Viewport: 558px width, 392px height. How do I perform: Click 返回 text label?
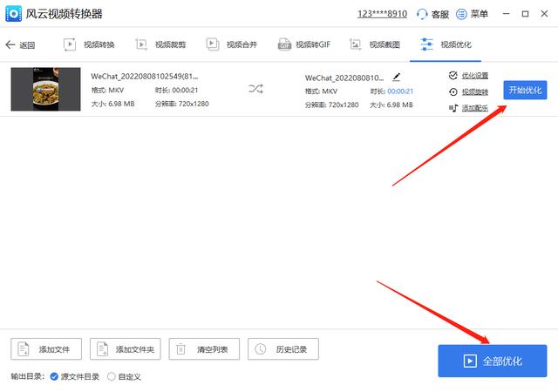[27, 45]
